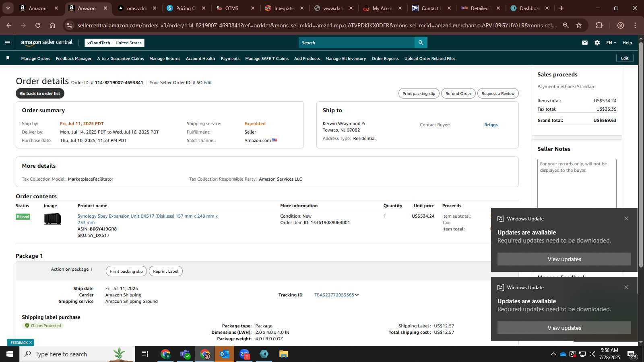Expand the EN language dropdown
644x362 pixels.
tap(611, 43)
